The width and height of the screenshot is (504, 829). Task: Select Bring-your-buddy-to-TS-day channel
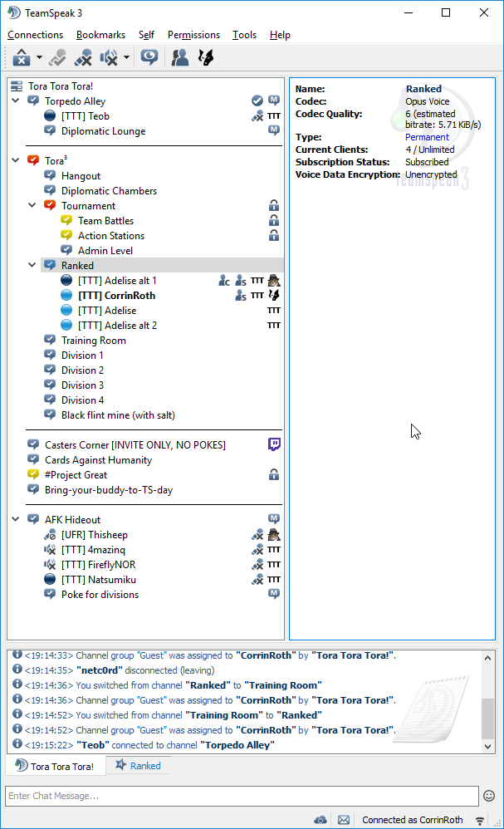[x=108, y=490]
